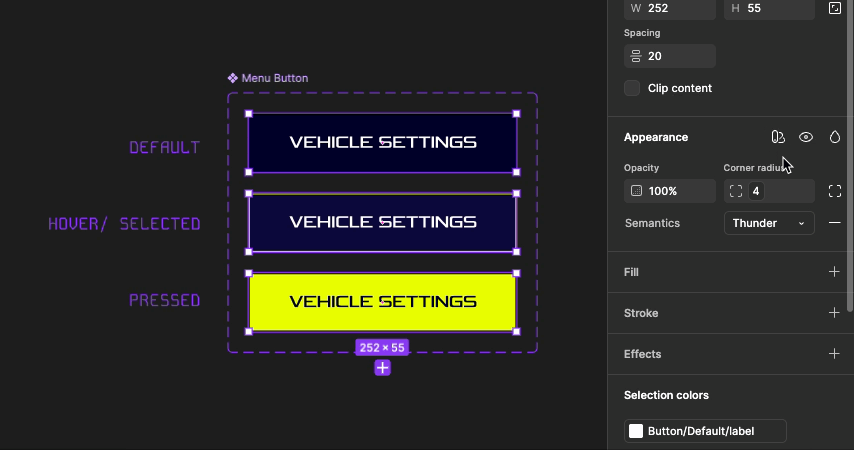The width and height of the screenshot is (854, 450).
Task: Click the Selection colors heading
Action: [x=666, y=395]
